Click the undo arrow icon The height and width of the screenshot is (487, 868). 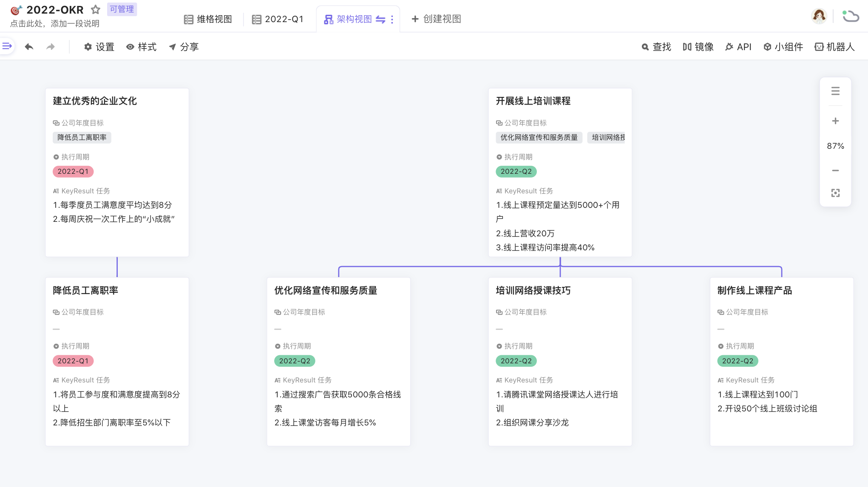click(x=29, y=47)
